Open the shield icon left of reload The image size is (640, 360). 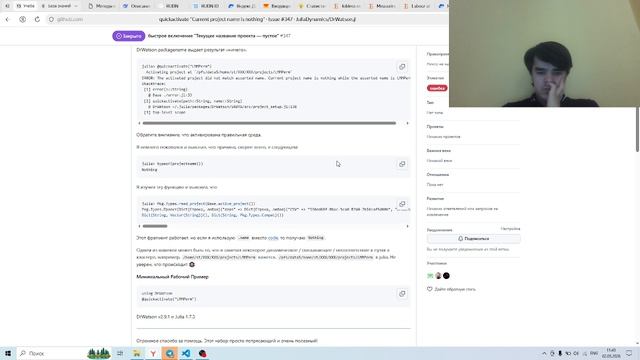(x=22, y=19)
